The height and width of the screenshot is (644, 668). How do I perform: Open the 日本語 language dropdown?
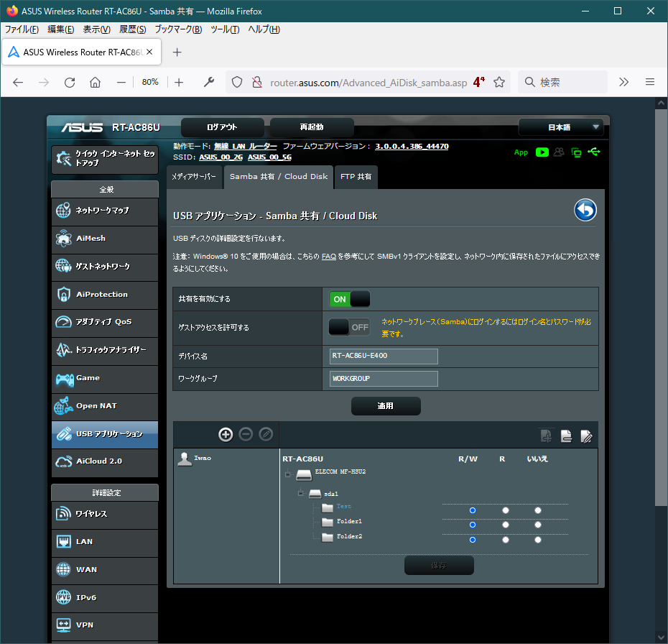[561, 127]
